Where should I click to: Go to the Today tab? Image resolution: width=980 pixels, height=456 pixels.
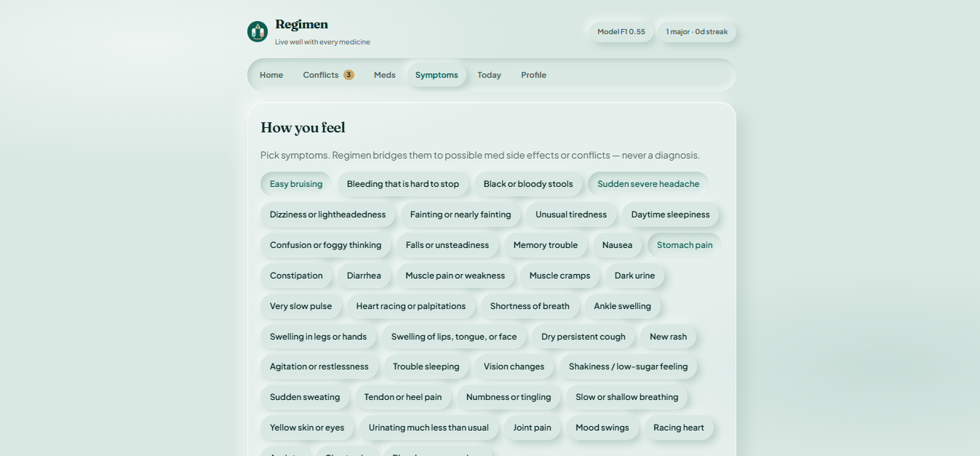click(489, 75)
